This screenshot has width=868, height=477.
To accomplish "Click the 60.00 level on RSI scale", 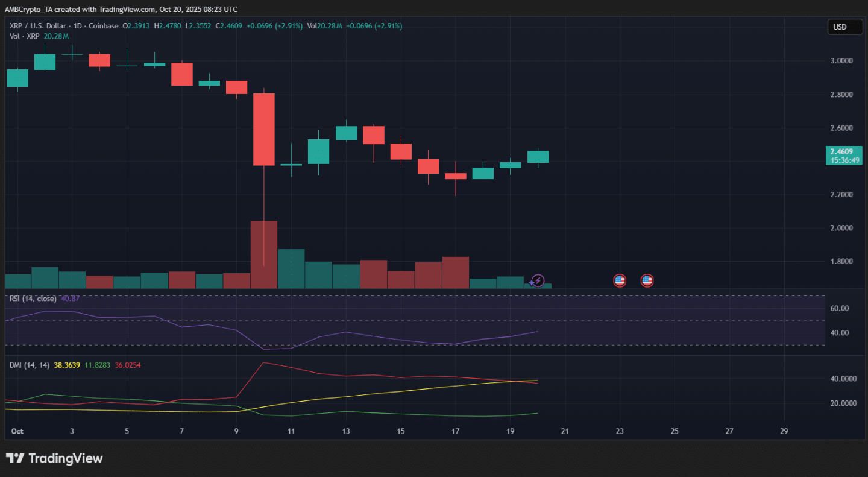I will click(840, 308).
